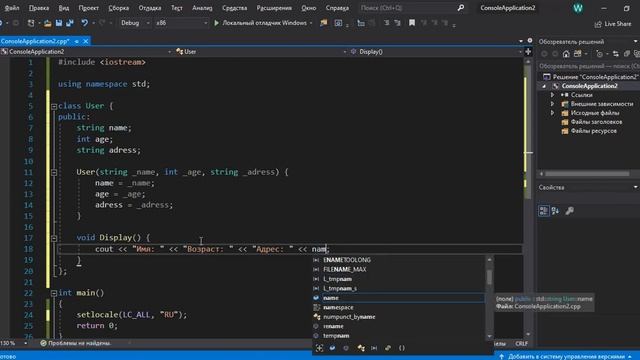Screen dimensions: 640x360
Task: Open the Файл menu
Action: (12, 8)
